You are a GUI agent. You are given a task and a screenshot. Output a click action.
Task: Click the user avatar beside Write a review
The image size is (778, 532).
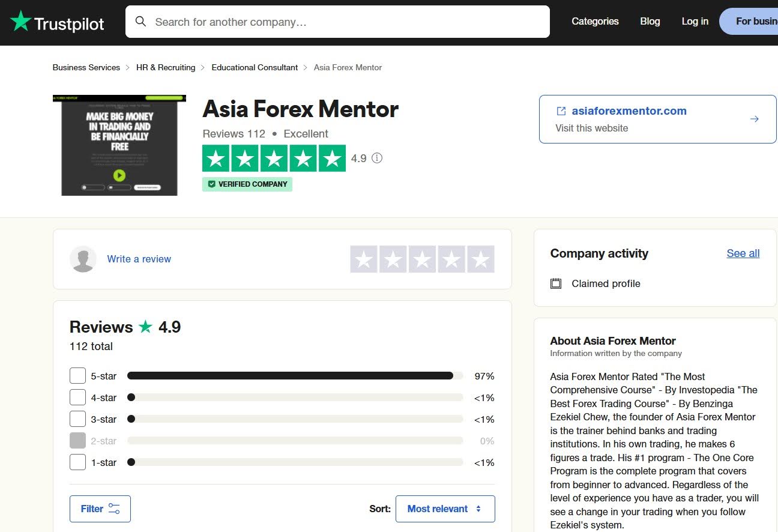coord(83,259)
